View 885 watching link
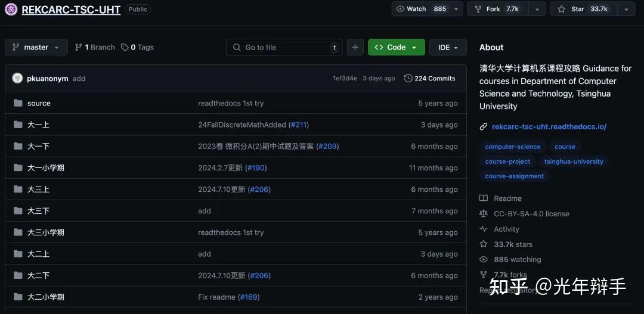 pyautogui.click(x=518, y=259)
